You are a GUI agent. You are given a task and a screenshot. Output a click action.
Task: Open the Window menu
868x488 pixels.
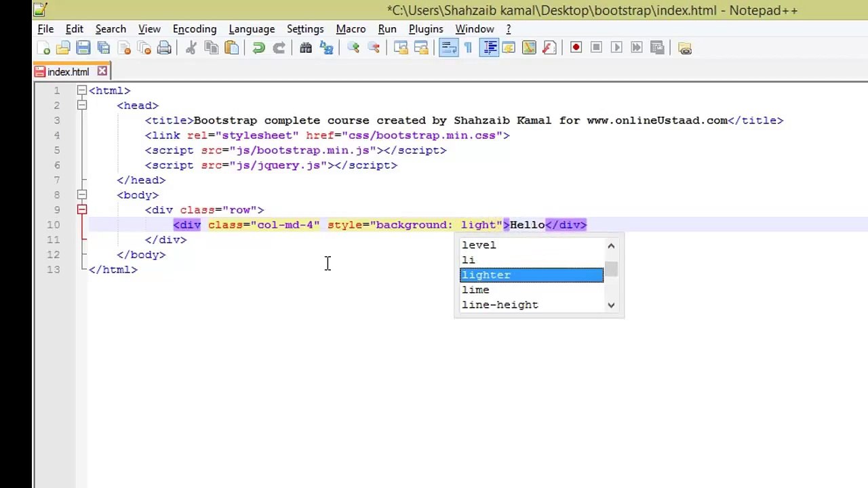[475, 29]
